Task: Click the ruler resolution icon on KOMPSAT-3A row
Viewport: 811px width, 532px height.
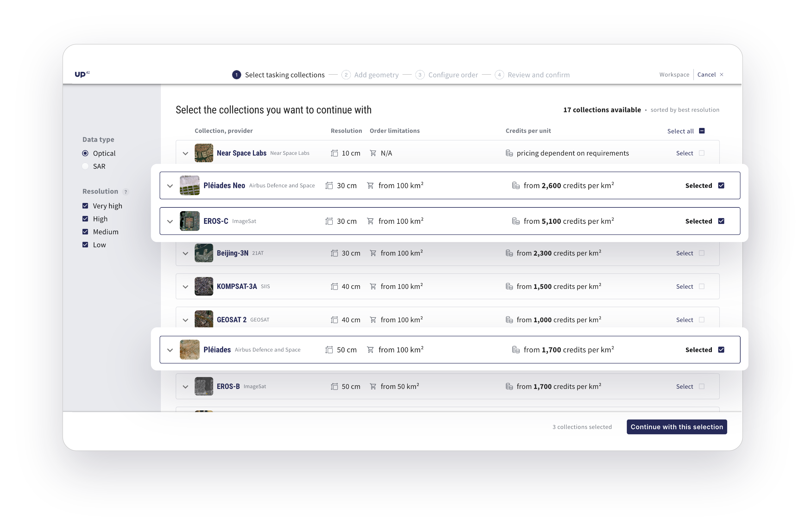Action: pos(334,286)
